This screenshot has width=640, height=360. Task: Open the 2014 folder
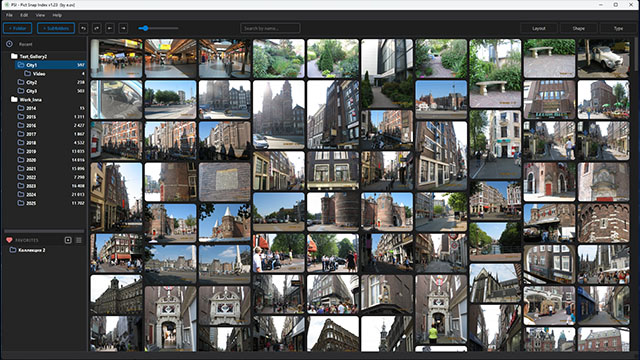pos(51,108)
